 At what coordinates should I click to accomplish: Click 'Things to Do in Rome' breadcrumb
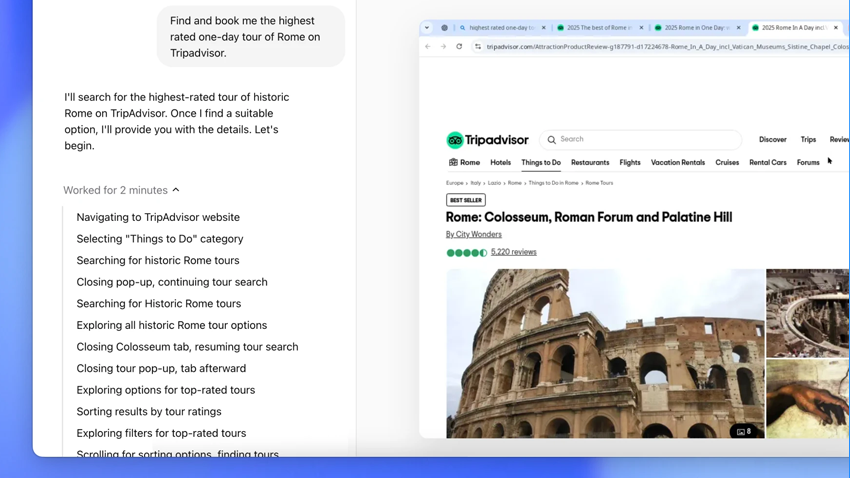click(x=553, y=183)
